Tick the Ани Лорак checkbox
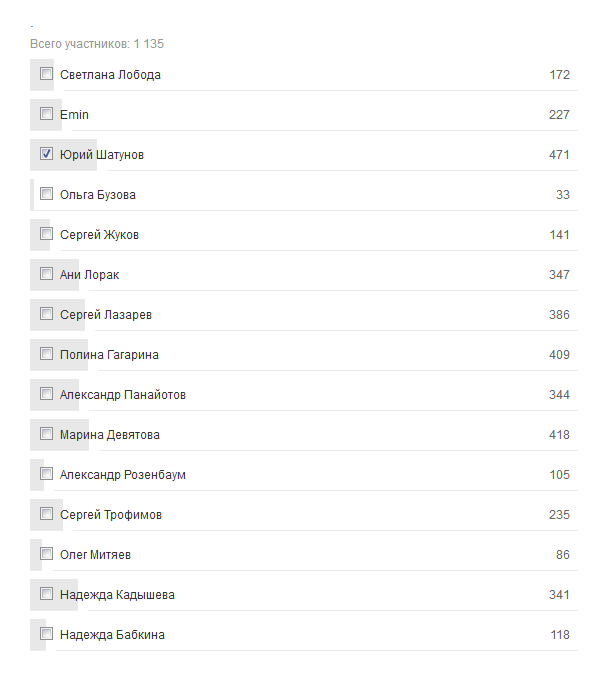This screenshot has height=675, width=608. click(46, 274)
